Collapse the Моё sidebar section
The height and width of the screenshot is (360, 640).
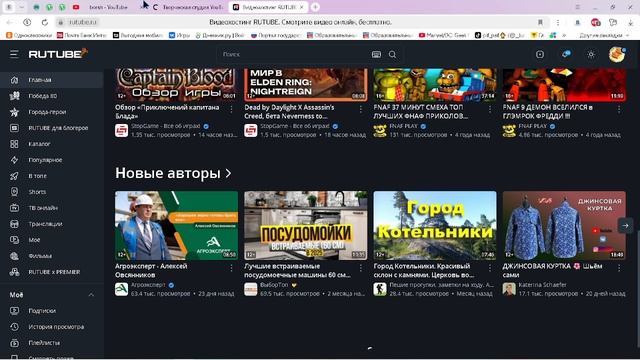(91, 295)
